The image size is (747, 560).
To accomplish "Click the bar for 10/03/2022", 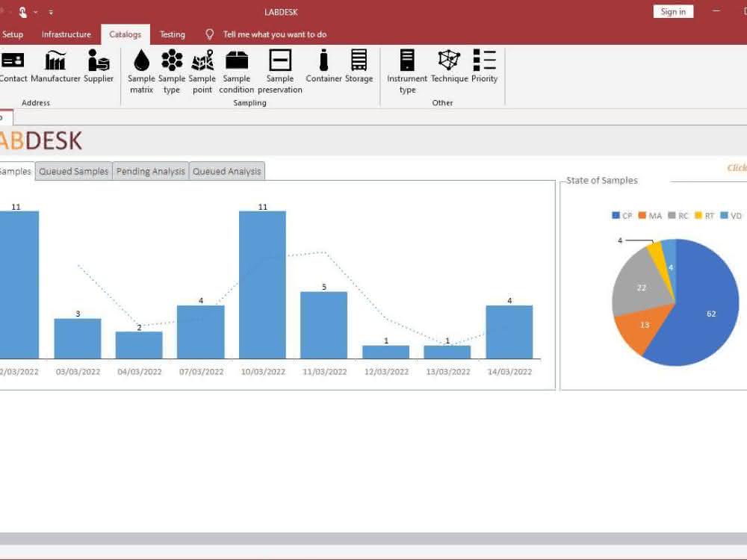I will 262,284.
